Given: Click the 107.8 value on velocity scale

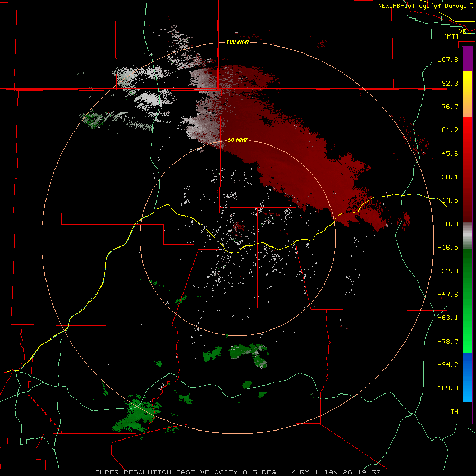Looking at the screenshot, I should click(x=448, y=59).
